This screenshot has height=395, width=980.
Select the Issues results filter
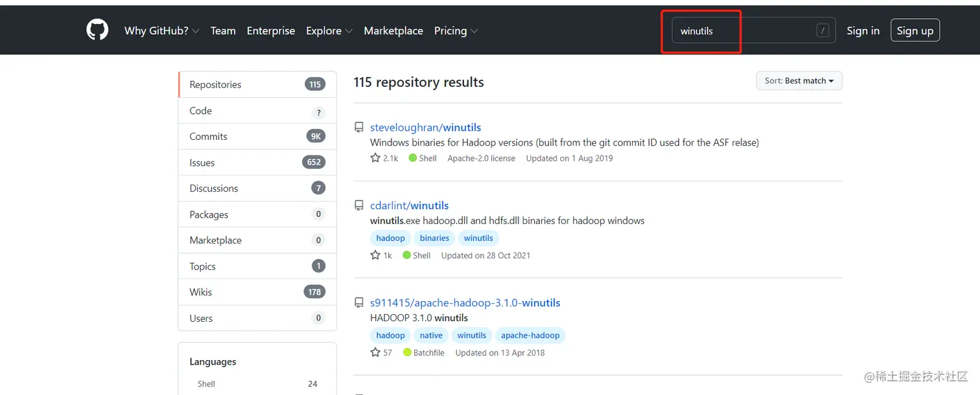[257, 163]
